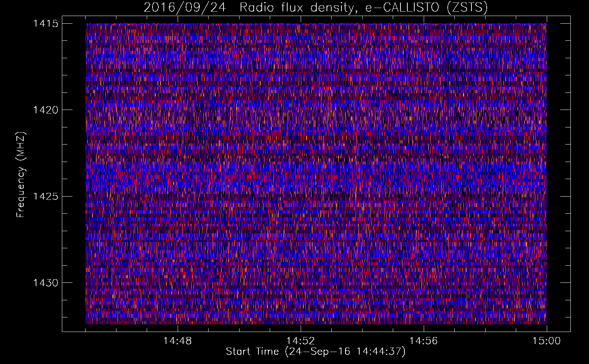The image size is (589, 364).
Task: Click the 14:56 time axis label
Action: pyautogui.click(x=423, y=341)
